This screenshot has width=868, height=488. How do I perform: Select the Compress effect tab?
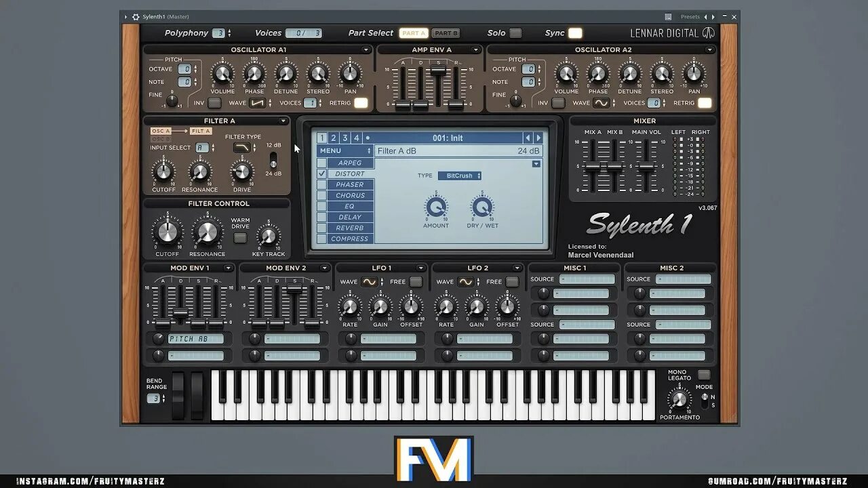pyautogui.click(x=351, y=239)
